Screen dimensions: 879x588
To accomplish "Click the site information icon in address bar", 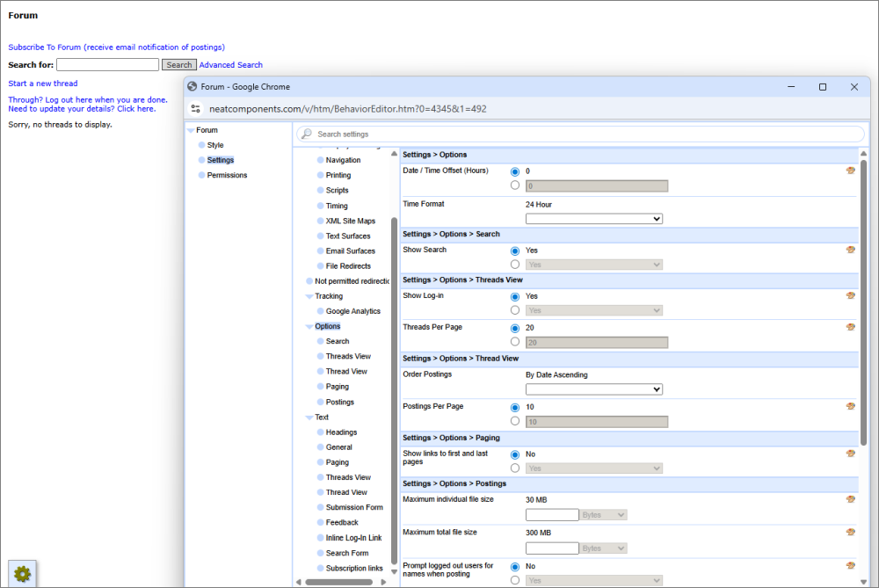I will (x=195, y=109).
